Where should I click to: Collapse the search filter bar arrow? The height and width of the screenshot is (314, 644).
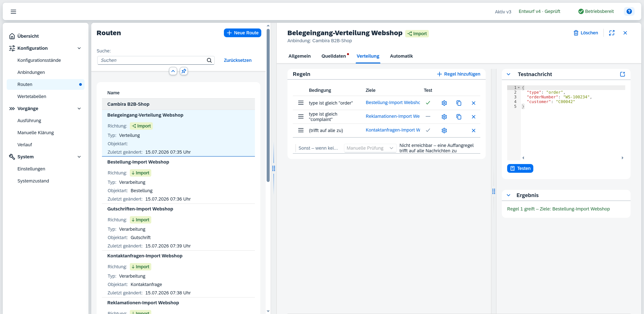173,71
